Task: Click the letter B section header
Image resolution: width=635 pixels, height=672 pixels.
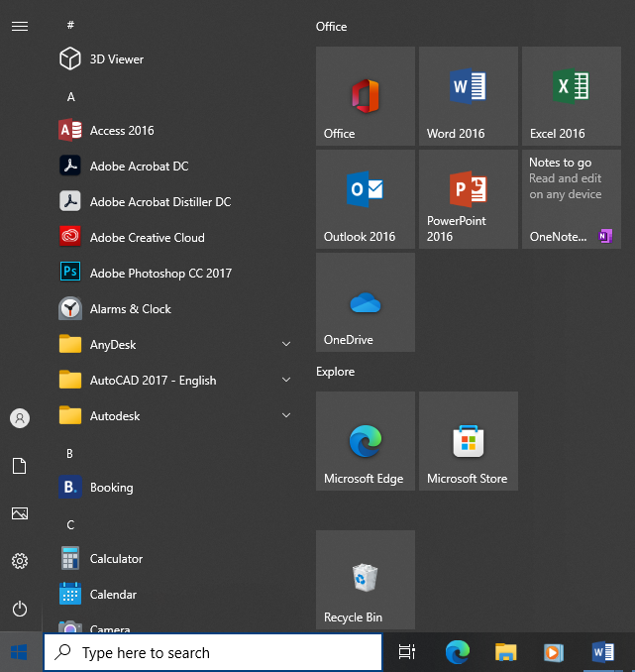Action: pos(70,453)
